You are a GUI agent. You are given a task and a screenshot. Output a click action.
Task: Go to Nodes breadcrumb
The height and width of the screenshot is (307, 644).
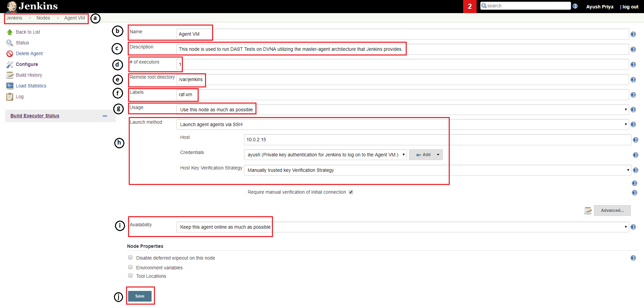pyautogui.click(x=43, y=18)
